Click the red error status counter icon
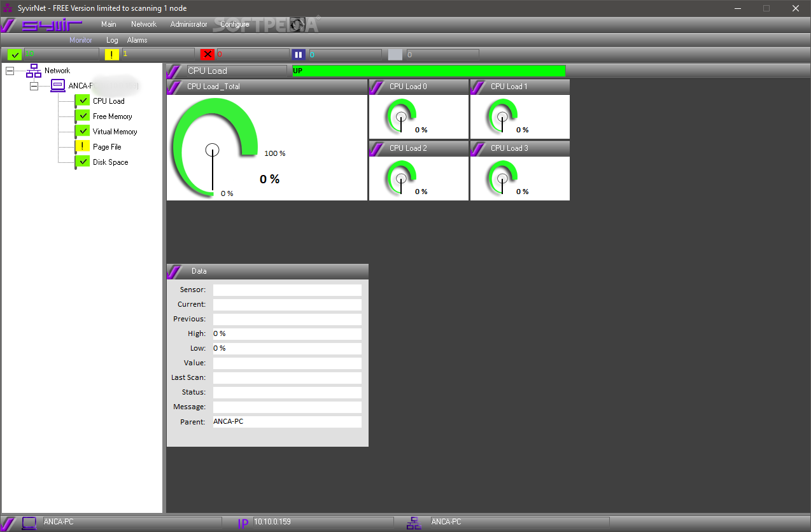This screenshot has height=532, width=811. (x=208, y=55)
